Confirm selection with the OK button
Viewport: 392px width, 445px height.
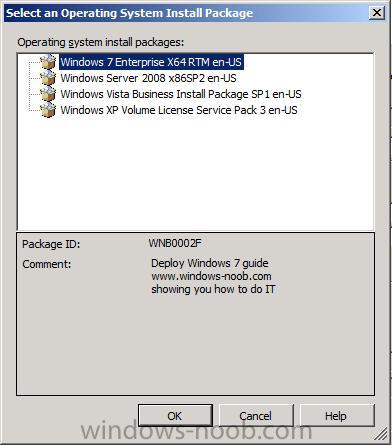point(175,415)
